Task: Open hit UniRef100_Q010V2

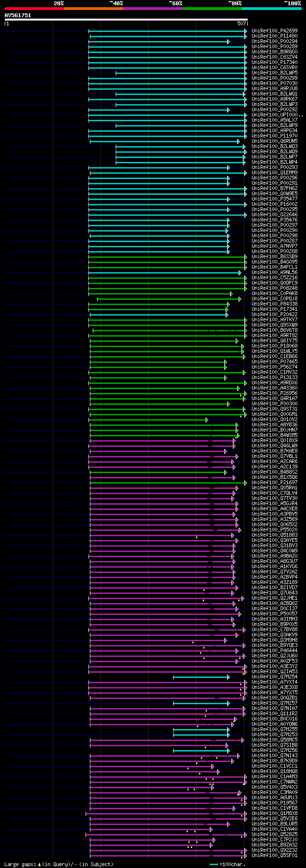Action: pyautogui.click(x=274, y=419)
